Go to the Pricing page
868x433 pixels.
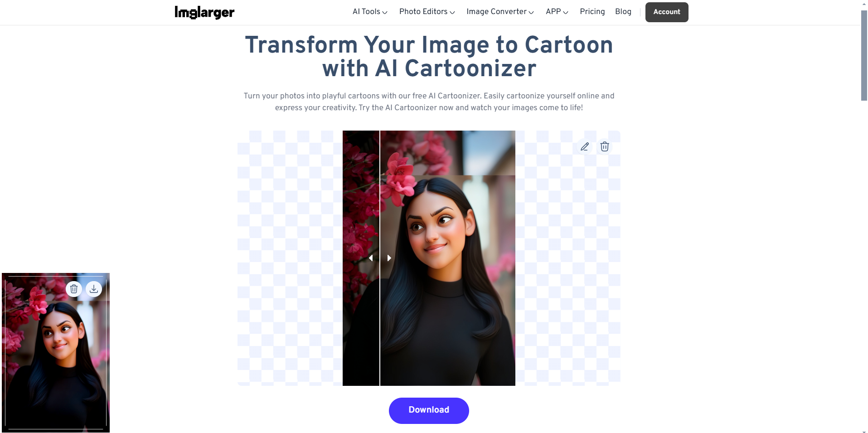pyautogui.click(x=592, y=12)
